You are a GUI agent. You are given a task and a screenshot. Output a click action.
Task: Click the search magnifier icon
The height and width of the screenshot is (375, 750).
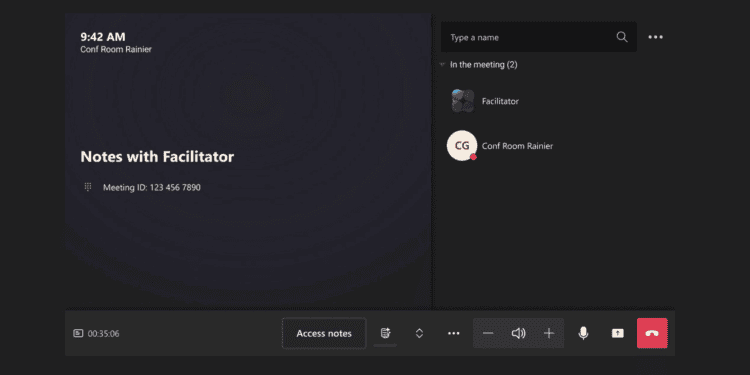tap(622, 37)
